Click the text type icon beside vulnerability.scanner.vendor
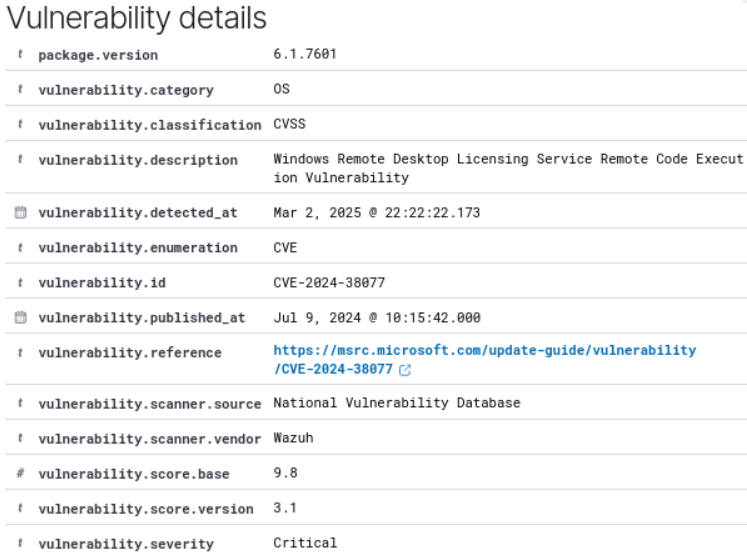Viewport: 747px width, 557px height. coord(20,438)
